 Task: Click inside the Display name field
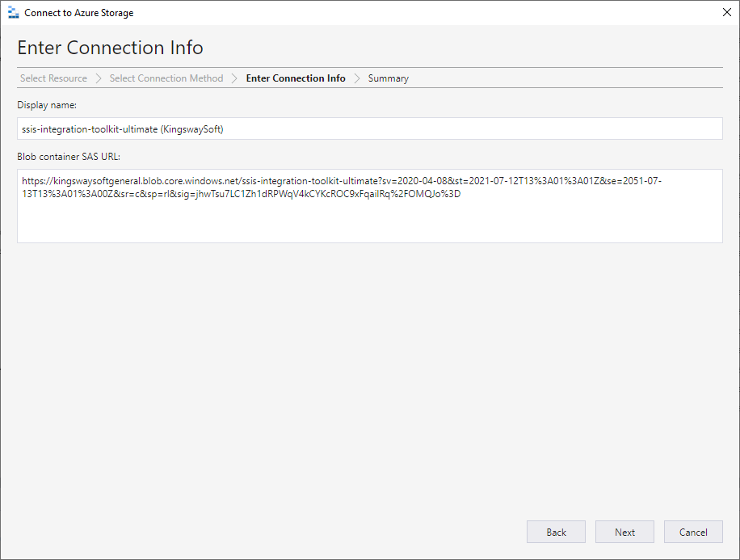369,128
